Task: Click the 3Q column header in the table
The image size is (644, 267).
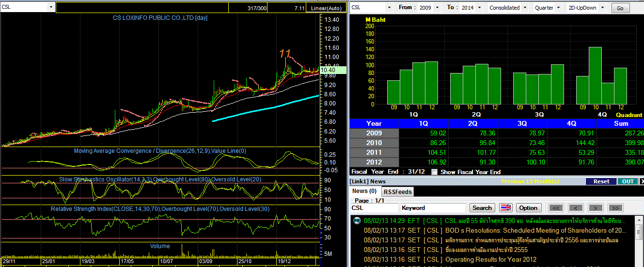Action: tap(522, 123)
